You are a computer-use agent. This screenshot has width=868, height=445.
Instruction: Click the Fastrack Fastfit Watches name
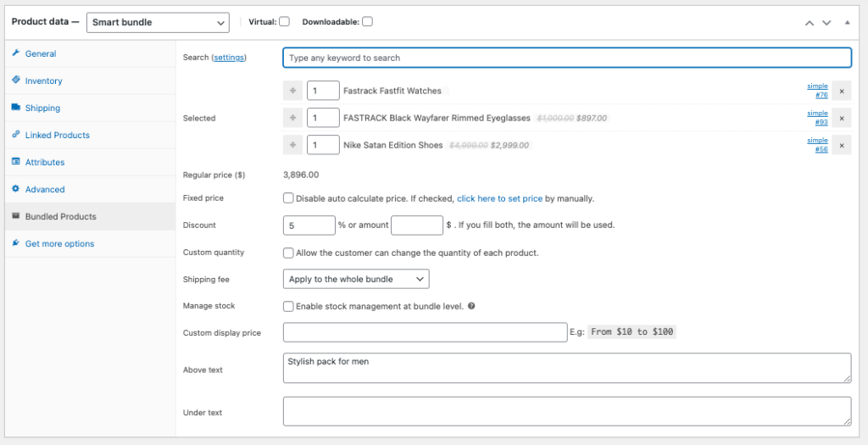click(392, 91)
